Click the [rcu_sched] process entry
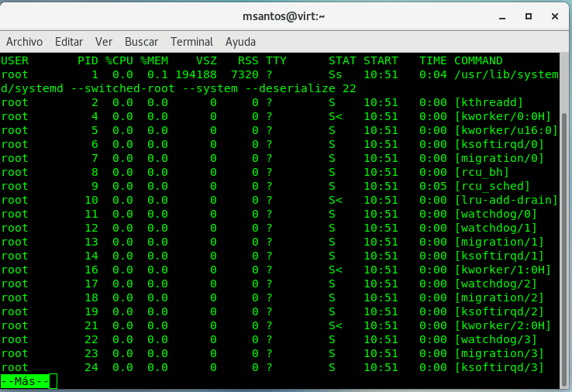 [x=492, y=186]
